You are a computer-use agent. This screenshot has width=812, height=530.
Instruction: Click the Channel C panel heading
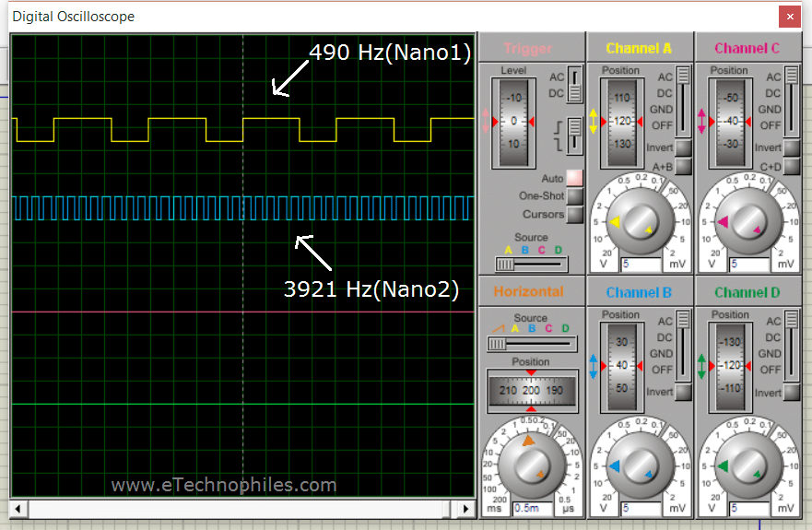(747, 48)
